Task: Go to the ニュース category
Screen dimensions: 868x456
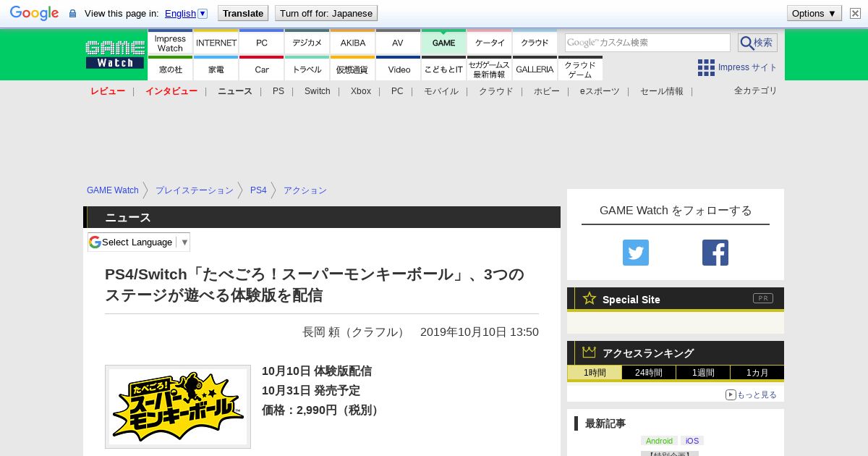Action: 235,91
